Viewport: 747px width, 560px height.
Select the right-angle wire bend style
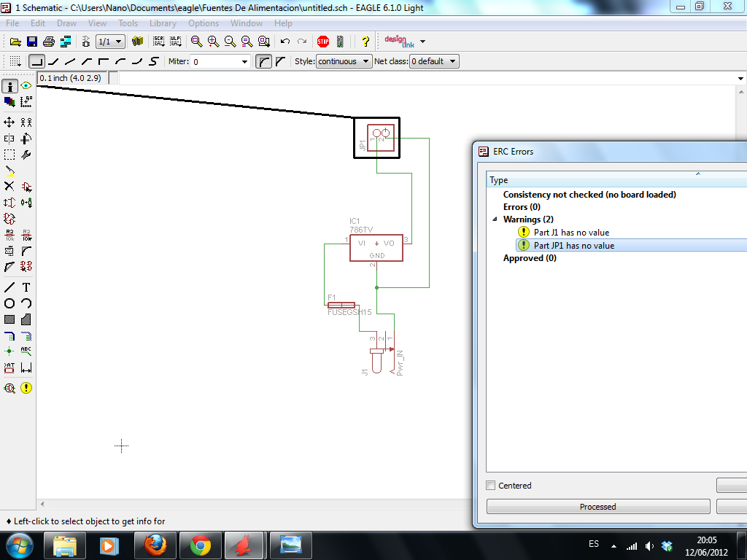tap(37, 61)
